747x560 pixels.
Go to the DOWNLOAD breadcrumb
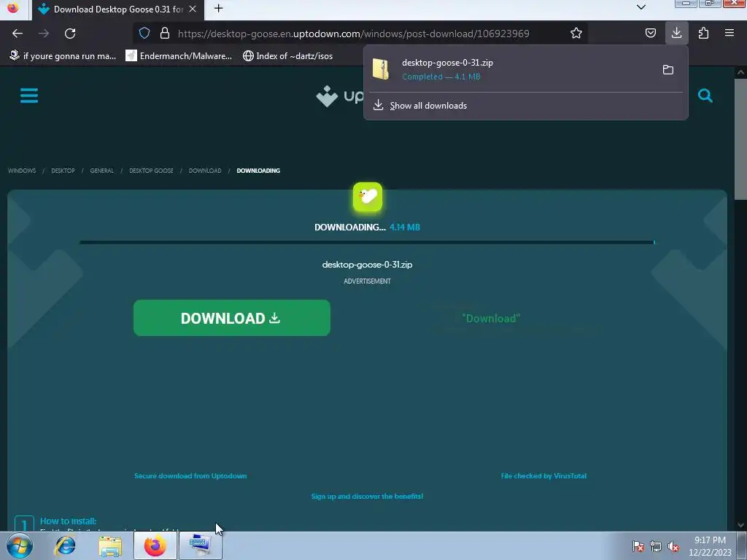click(x=205, y=171)
